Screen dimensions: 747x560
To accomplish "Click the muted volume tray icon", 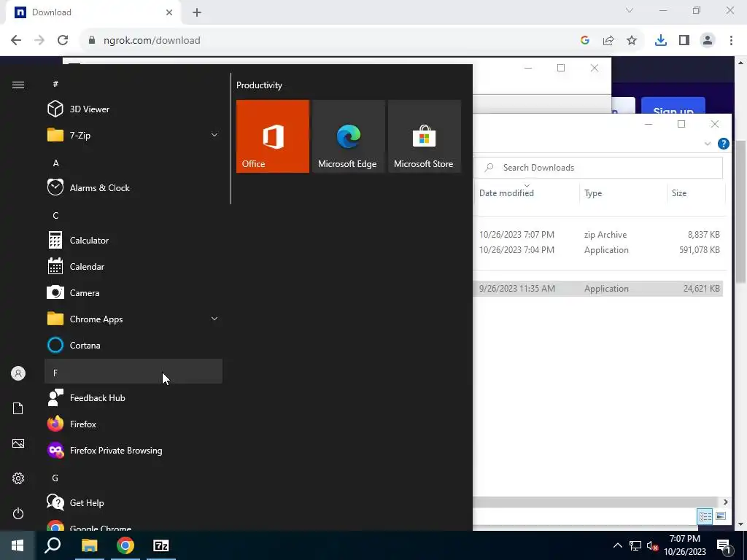I will 652,545.
